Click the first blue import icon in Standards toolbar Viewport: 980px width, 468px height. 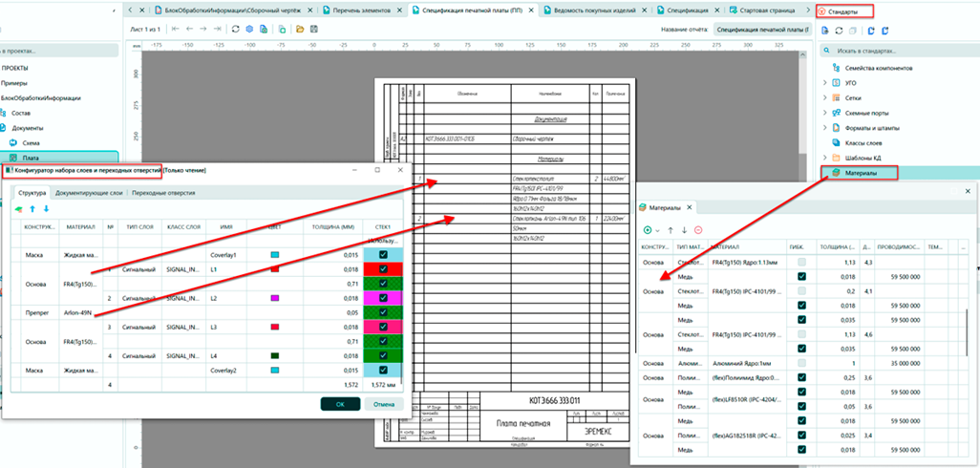[x=871, y=30]
